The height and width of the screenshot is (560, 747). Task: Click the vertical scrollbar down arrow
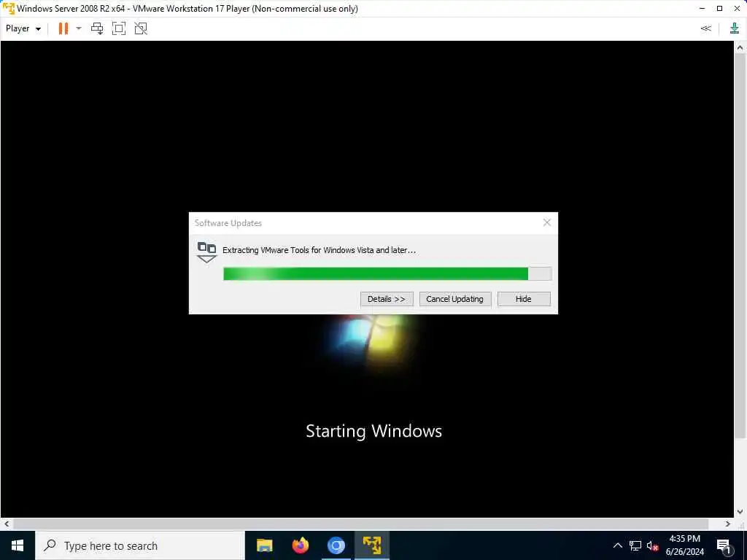(x=740, y=512)
